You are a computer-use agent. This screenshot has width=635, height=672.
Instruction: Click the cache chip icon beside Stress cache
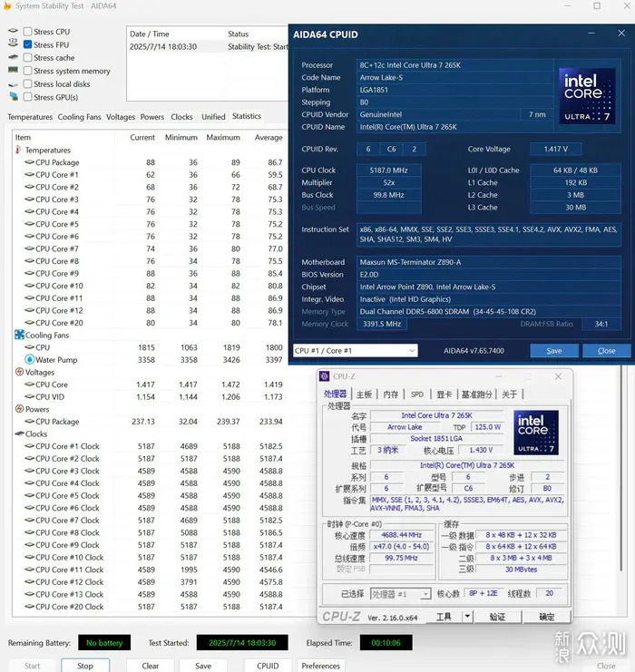14,56
